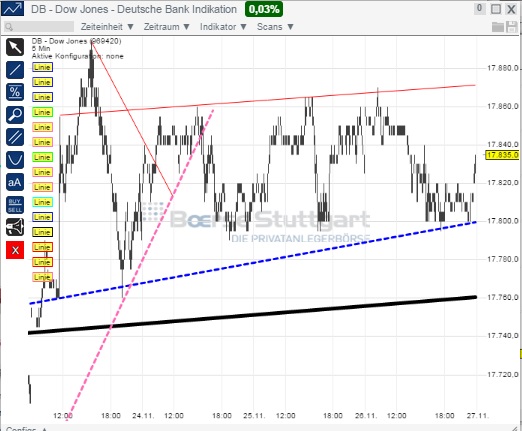Click the 17.760,0 price axis label
522x431 pixels.
503,297
